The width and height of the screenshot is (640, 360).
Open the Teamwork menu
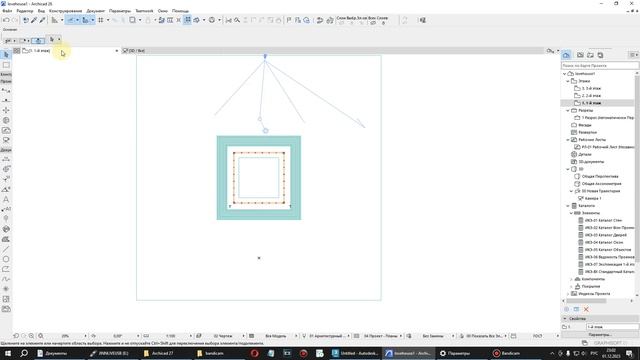coord(144,11)
